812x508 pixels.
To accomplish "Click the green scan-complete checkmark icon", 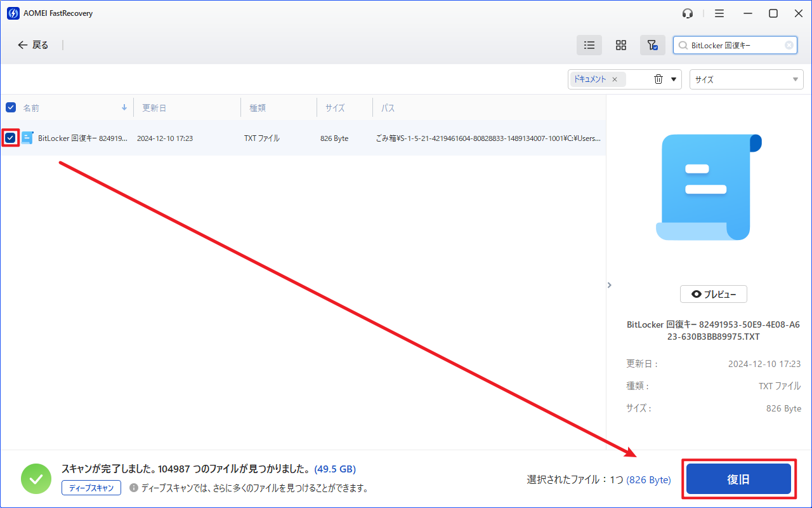I will click(x=36, y=479).
